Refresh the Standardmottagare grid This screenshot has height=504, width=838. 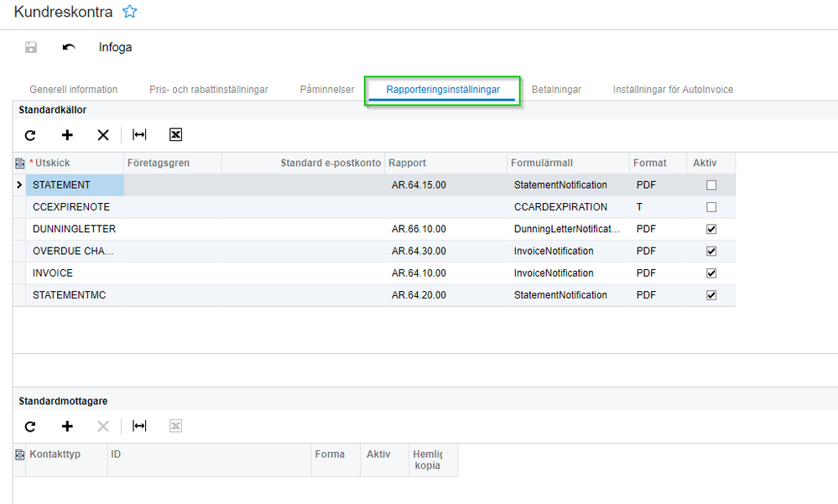pyautogui.click(x=30, y=426)
